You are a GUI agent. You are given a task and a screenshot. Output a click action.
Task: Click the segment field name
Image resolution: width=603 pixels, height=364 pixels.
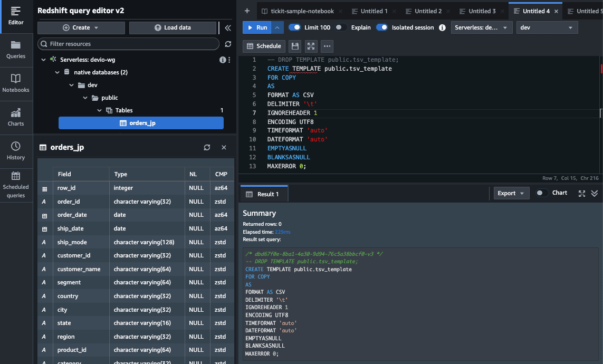69,282
